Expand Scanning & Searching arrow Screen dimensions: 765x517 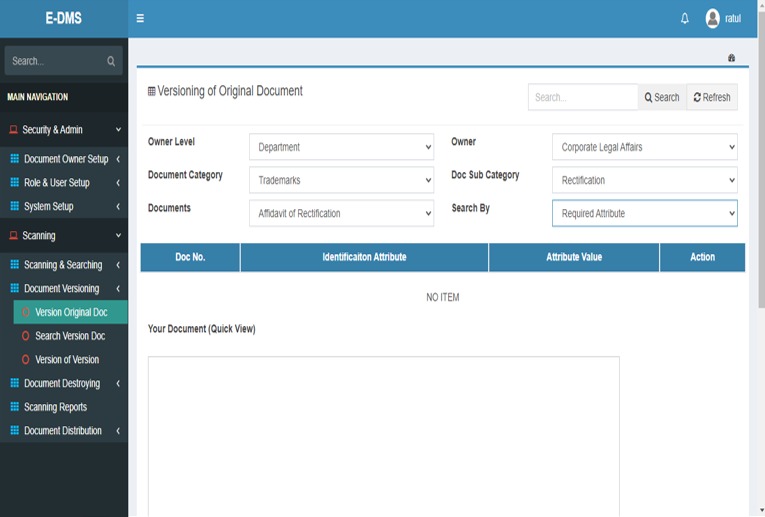118,265
